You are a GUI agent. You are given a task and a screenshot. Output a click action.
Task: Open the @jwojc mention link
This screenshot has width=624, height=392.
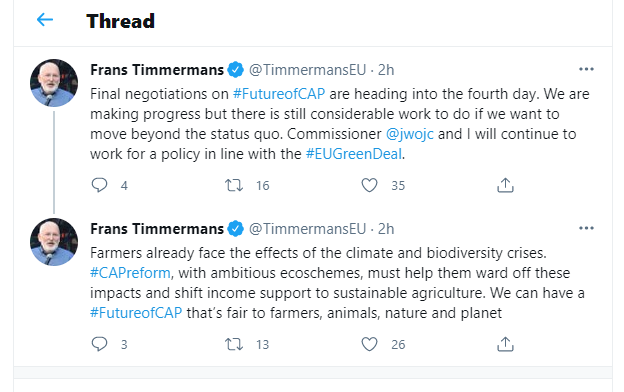(x=410, y=134)
